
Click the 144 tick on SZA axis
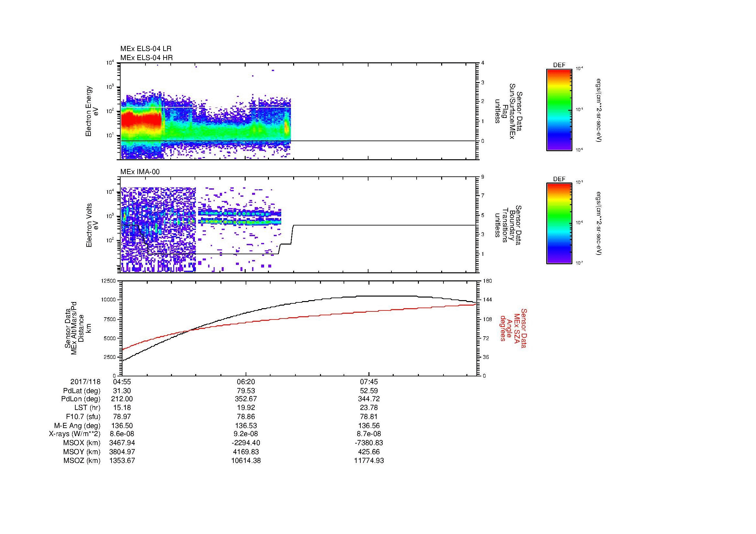point(487,300)
